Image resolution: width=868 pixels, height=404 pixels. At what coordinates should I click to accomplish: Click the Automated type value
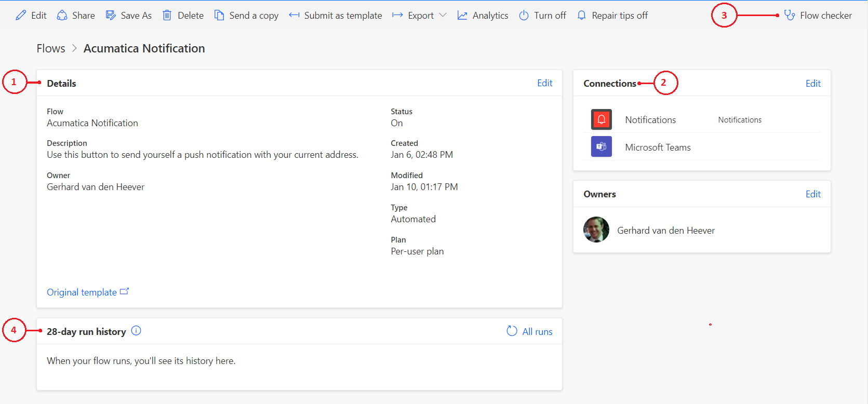coord(413,219)
